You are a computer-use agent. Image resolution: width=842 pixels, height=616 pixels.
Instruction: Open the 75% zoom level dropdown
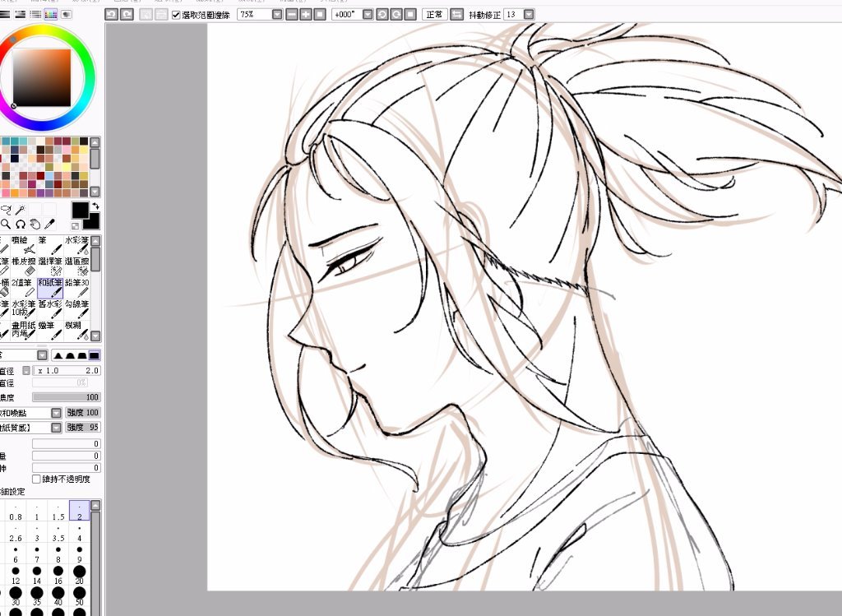pos(277,15)
